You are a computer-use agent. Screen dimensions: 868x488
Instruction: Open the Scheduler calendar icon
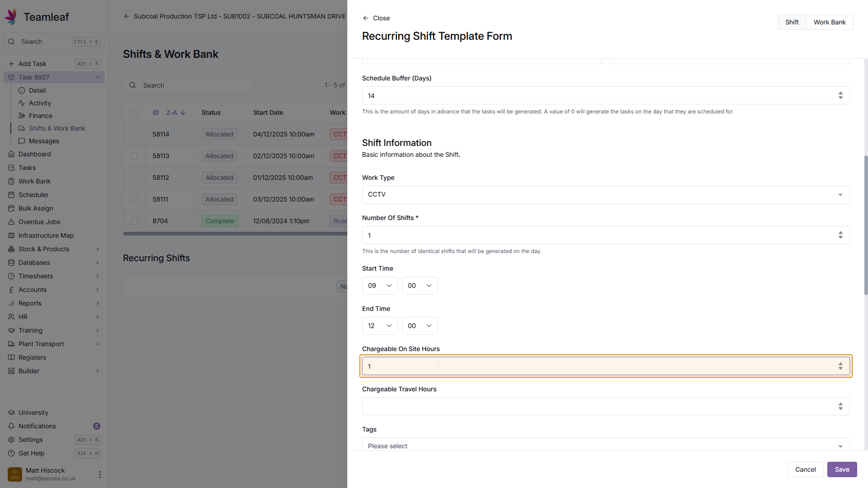(x=11, y=195)
